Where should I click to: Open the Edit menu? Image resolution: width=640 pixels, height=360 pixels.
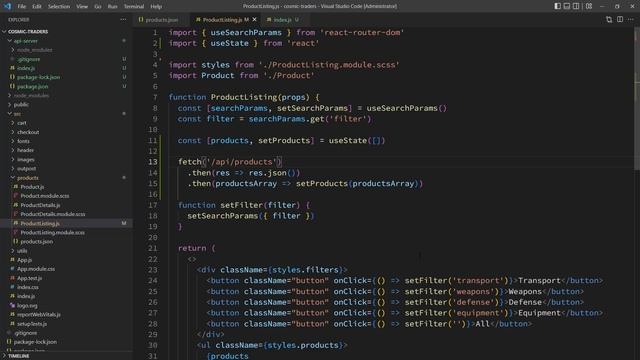pyautogui.click(x=37, y=7)
